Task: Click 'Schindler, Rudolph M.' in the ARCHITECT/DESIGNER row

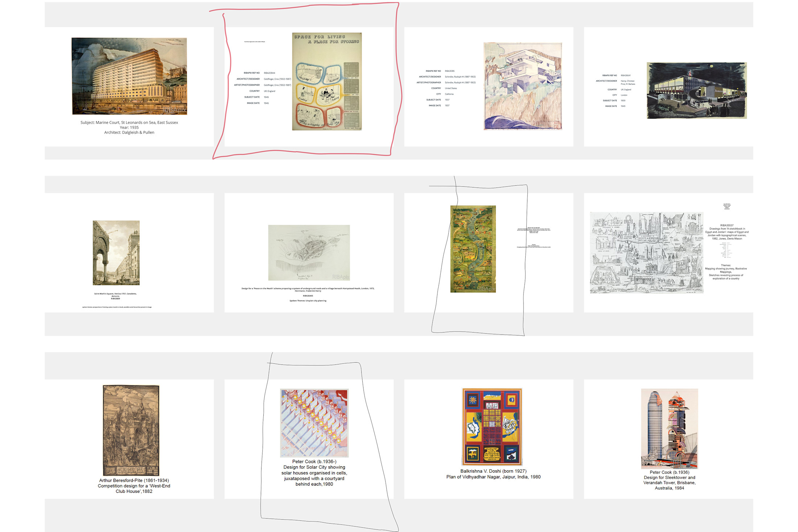Action: tap(460, 77)
